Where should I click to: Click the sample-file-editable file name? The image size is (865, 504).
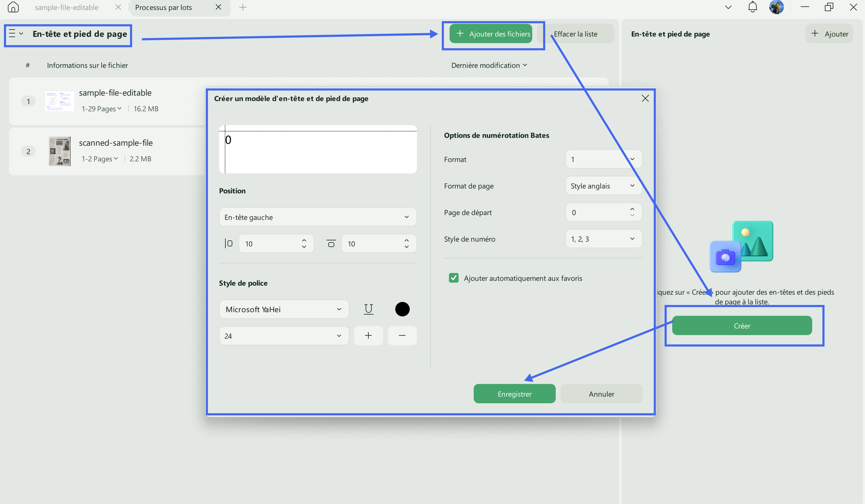click(115, 93)
